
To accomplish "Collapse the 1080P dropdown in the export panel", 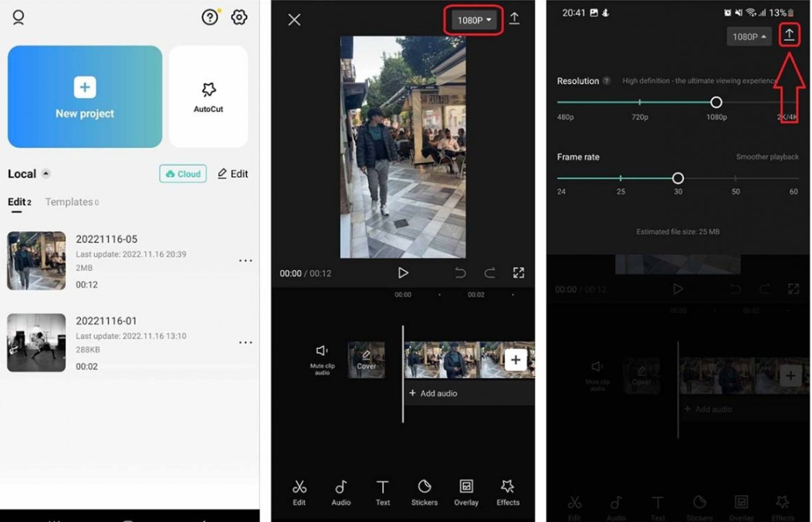I will click(749, 37).
